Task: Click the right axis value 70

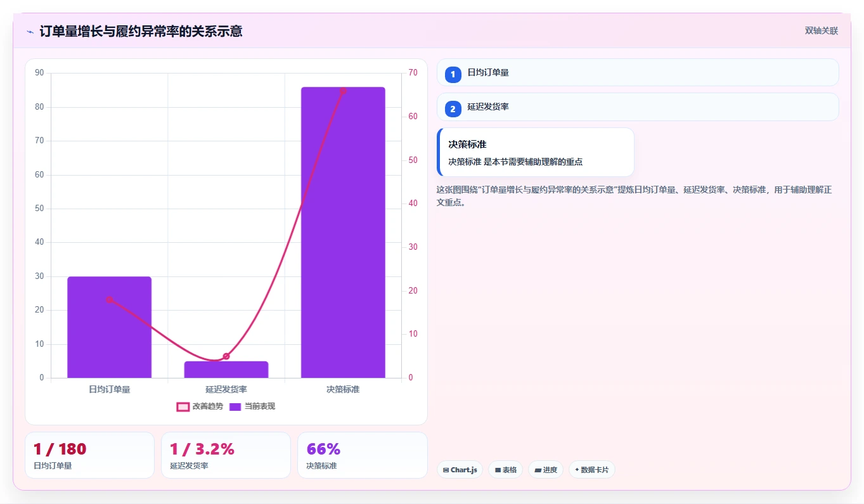Action: [413, 73]
